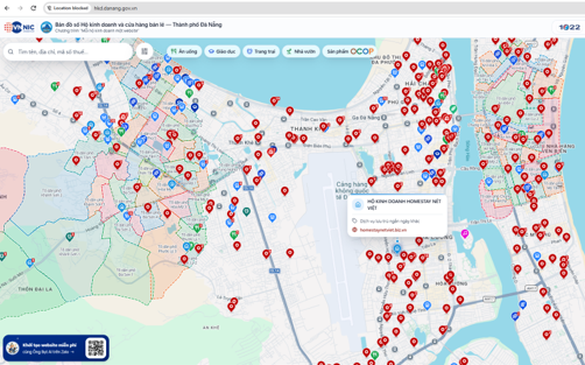Enable the Nhà vườn filter chip

pos(301,52)
